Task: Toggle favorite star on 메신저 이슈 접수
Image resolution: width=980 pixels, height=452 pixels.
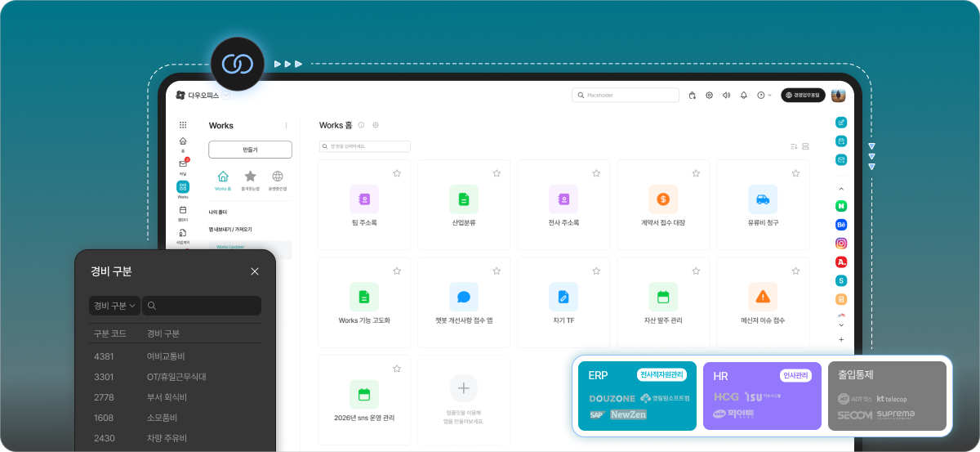Action: point(795,271)
